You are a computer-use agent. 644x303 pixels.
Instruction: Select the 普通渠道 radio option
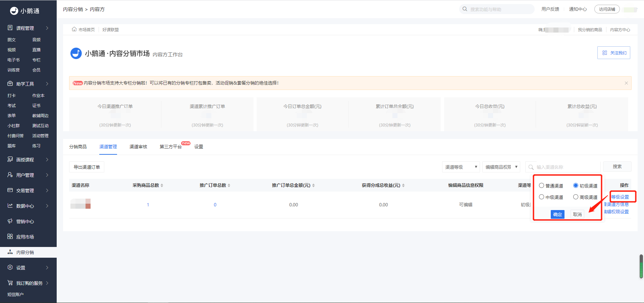[x=541, y=186]
